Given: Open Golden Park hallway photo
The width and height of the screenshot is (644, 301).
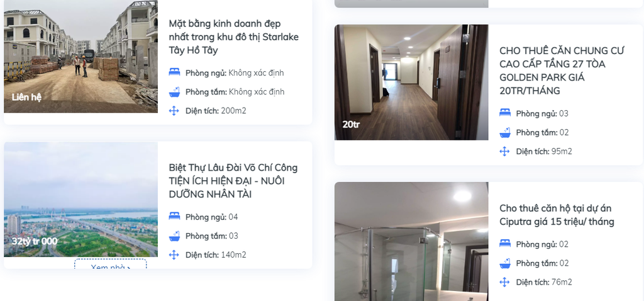Looking at the screenshot, I should click(x=411, y=82).
